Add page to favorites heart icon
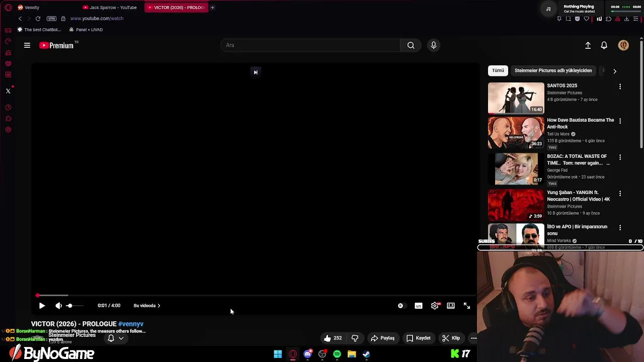 point(587,19)
